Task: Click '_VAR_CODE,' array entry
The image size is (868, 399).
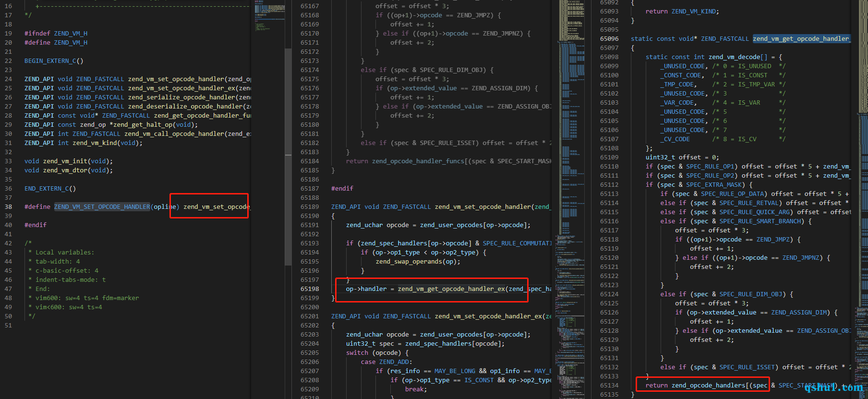Action: (x=678, y=103)
